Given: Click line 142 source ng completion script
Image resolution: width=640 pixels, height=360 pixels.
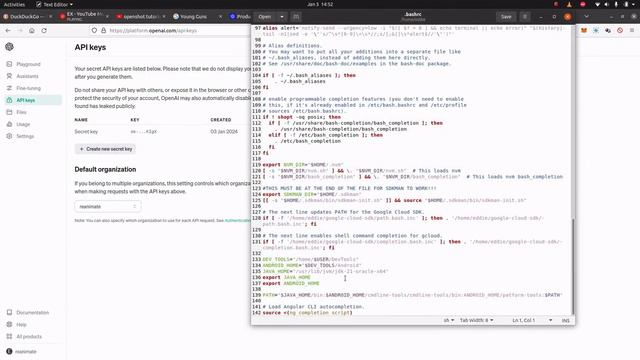Looking at the screenshot, I should [307, 313].
